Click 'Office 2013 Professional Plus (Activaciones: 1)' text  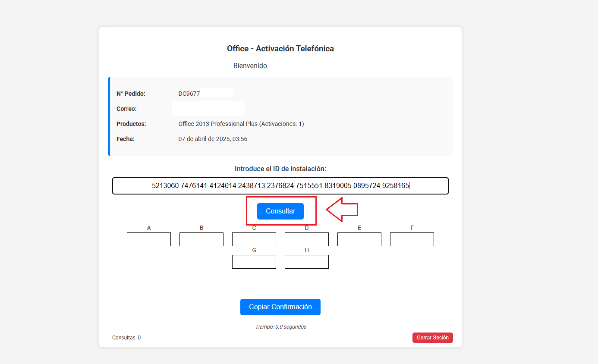[x=241, y=124]
